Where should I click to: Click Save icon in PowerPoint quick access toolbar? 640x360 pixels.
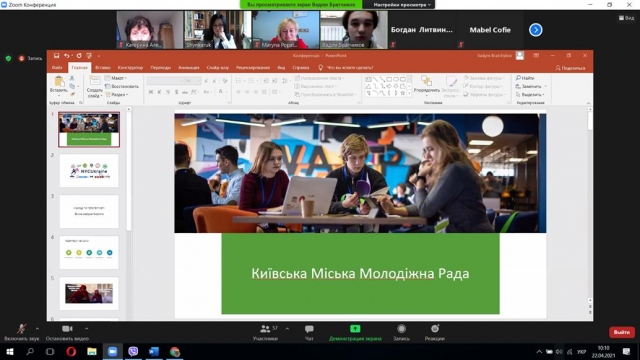pyautogui.click(x=56, y=56)
